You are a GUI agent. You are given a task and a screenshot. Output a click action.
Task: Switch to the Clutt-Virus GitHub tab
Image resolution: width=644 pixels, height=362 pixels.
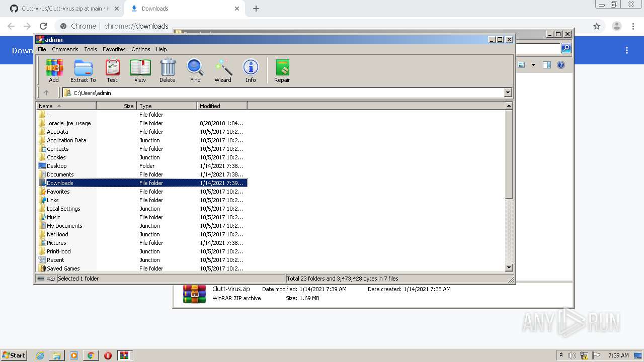pos(63,9)
